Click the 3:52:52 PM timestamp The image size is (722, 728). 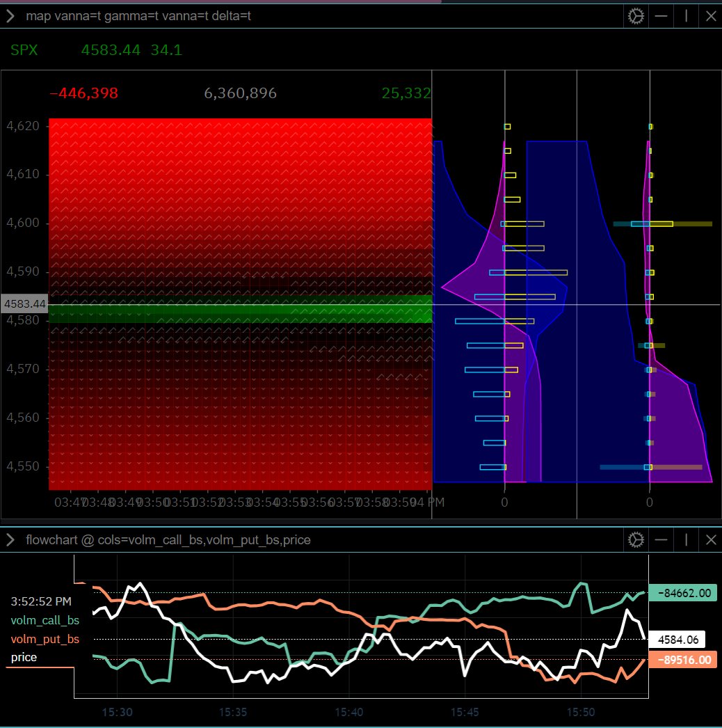click(41, 602)
